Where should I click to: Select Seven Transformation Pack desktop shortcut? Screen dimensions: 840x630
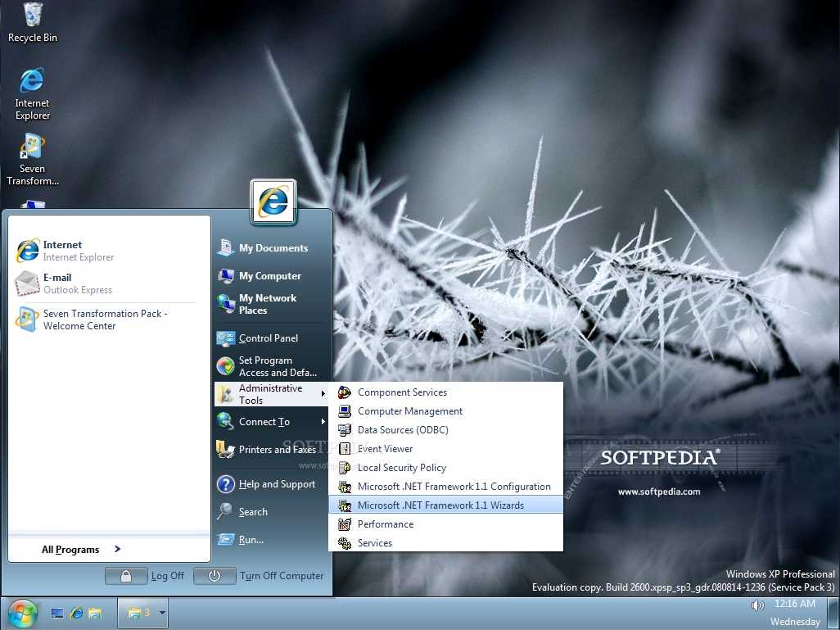coord(32,159)
